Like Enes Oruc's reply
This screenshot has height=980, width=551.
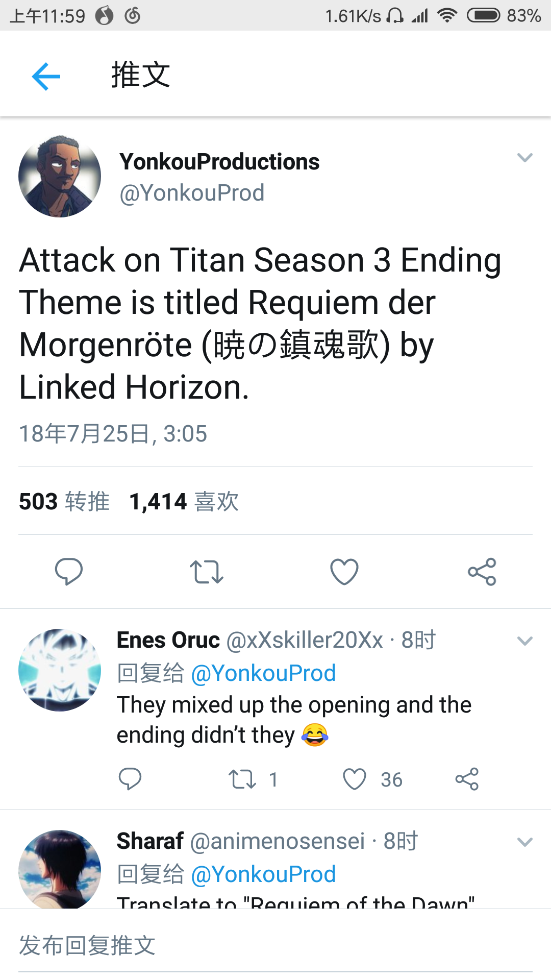tap(355, 779)
